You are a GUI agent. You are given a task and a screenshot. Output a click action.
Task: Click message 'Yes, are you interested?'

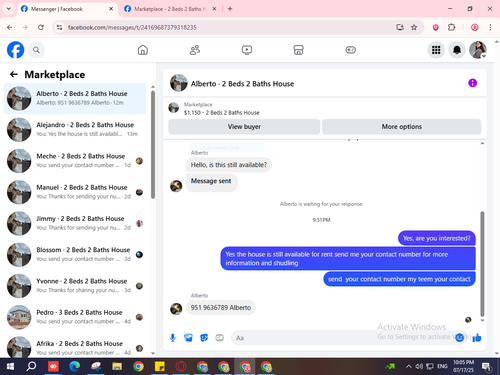click(x=437, y=238)
